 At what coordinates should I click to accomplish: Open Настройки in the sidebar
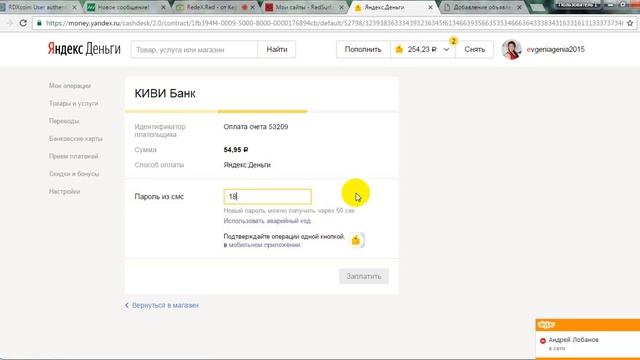pyautogui.click(x=64, y=191)
